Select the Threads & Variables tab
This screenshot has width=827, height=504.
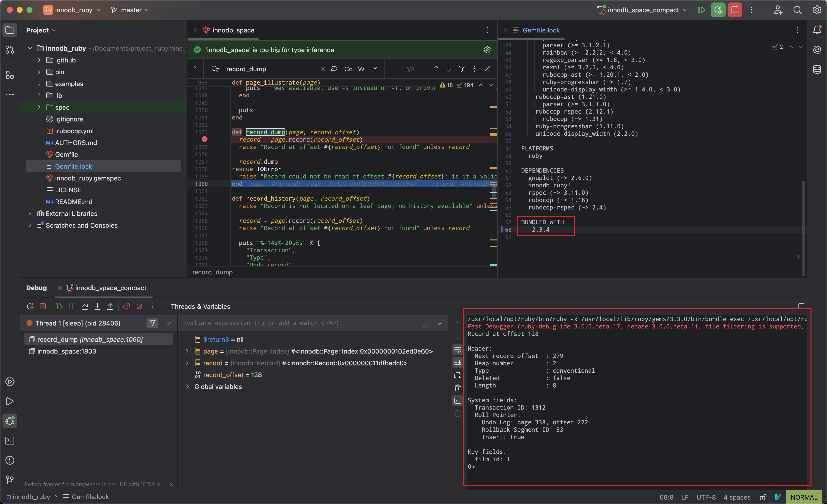click(x=200, y=307)
